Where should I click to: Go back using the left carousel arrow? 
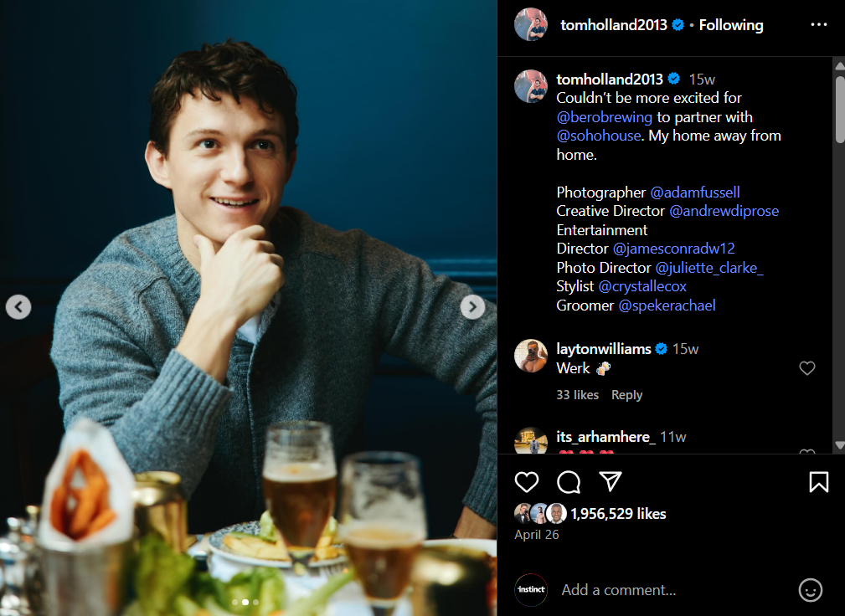18,306
